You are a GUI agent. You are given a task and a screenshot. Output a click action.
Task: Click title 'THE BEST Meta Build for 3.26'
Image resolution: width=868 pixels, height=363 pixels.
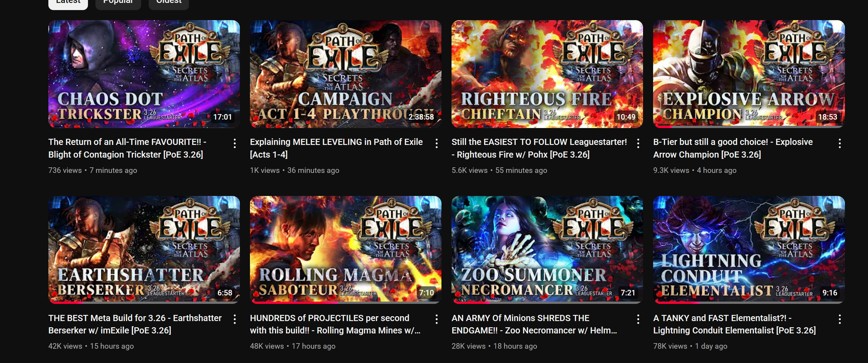135,324
